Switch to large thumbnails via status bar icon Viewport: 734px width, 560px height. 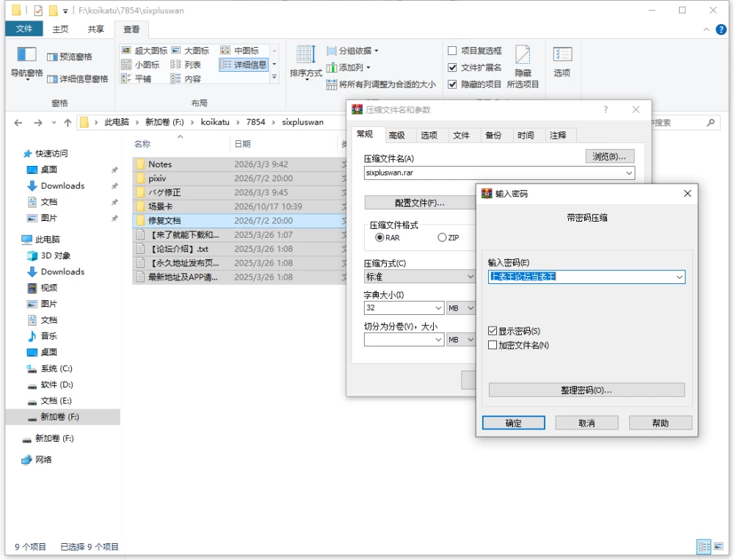pos(719,546)
